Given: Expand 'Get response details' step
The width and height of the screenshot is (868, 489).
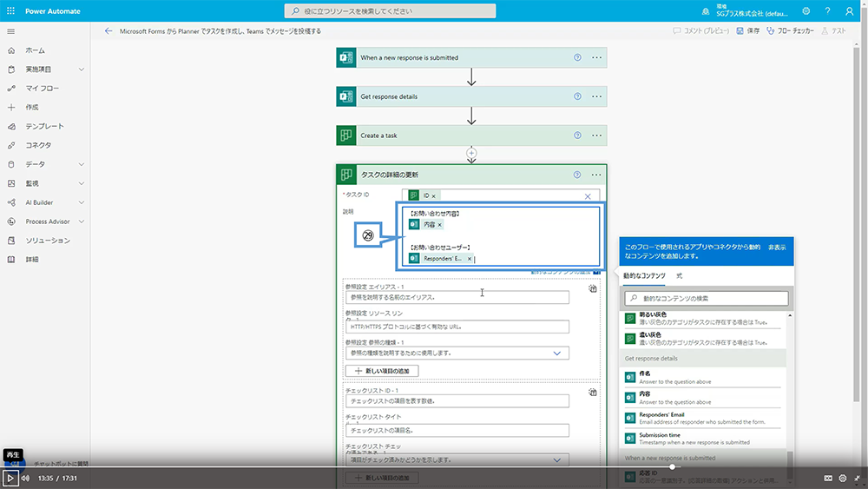Looking at the screenshot, I should click(x=471, y=96).
